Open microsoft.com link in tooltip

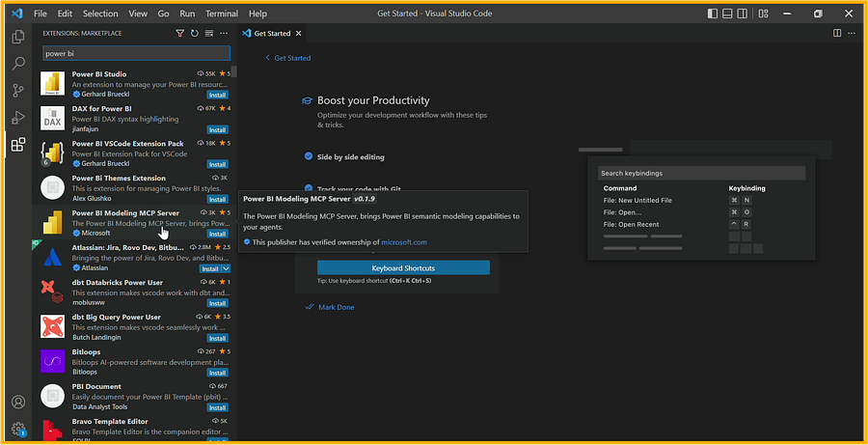coord(404,242)
